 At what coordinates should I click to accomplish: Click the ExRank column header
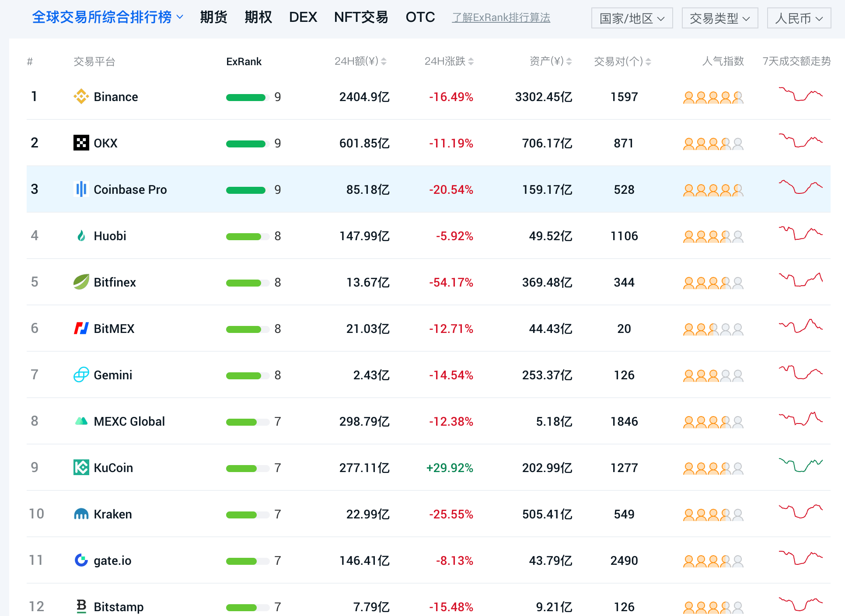[x=244, y=62]
